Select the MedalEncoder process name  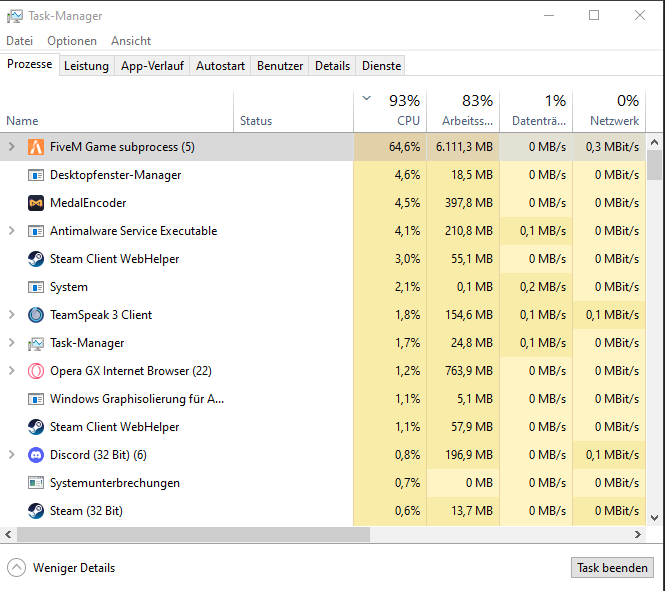[x=88, y=203]
